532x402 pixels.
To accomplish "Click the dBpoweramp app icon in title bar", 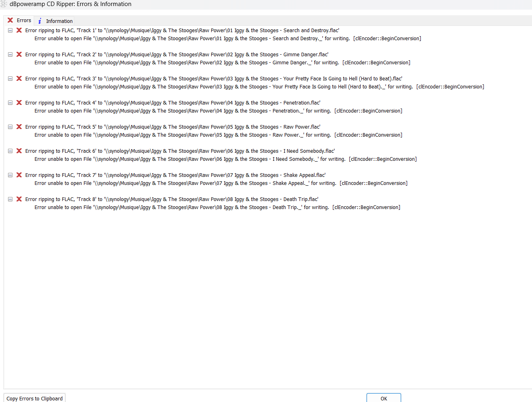I will [4, 4].
